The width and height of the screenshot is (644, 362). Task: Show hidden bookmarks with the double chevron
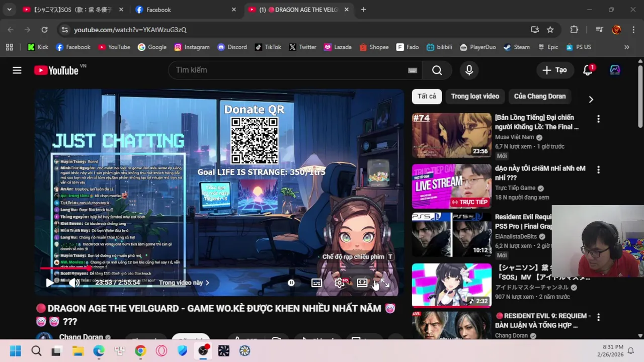coord(626,47)
